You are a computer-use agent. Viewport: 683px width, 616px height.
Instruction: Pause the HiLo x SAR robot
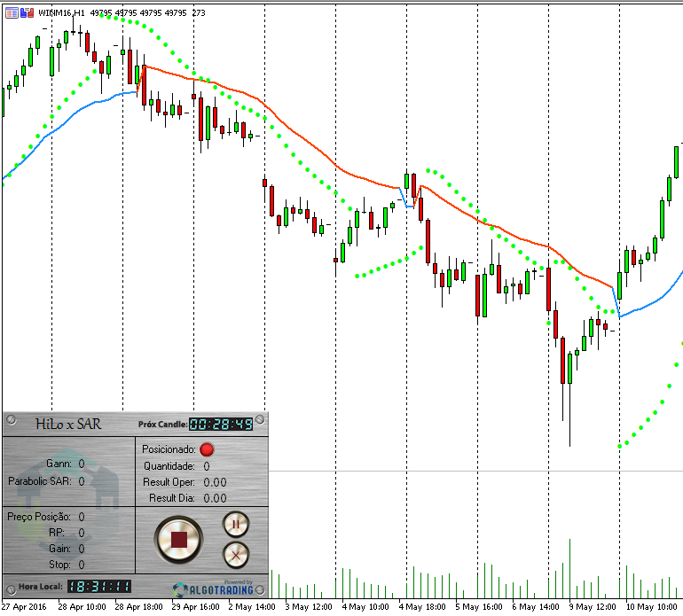coord(236,524)
